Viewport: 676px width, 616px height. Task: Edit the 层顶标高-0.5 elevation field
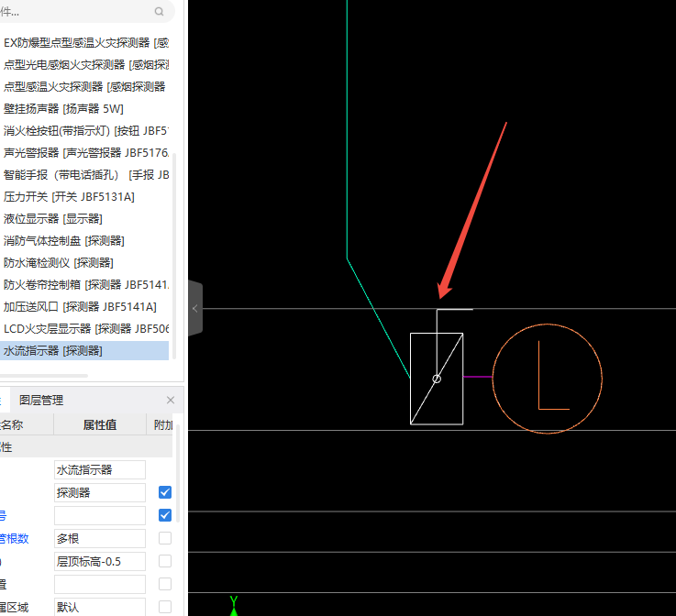coord(100,561)
